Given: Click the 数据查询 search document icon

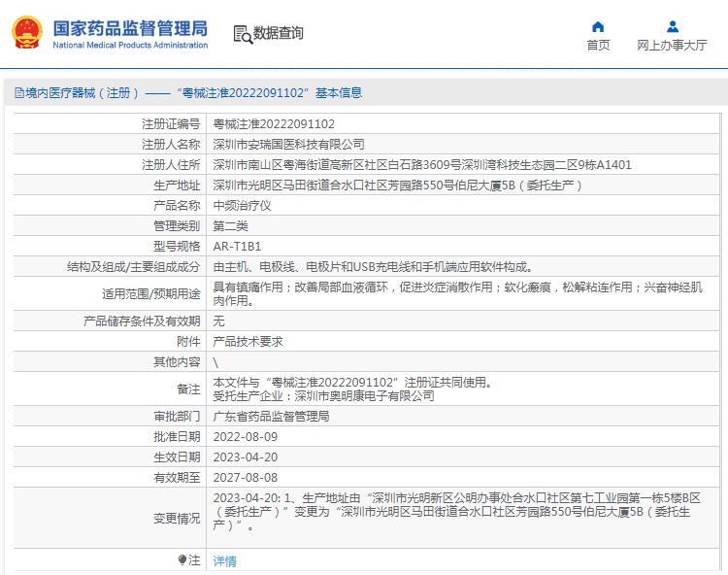Looking at the screenshot, I should pyautogui.click(x=243, y=34).
